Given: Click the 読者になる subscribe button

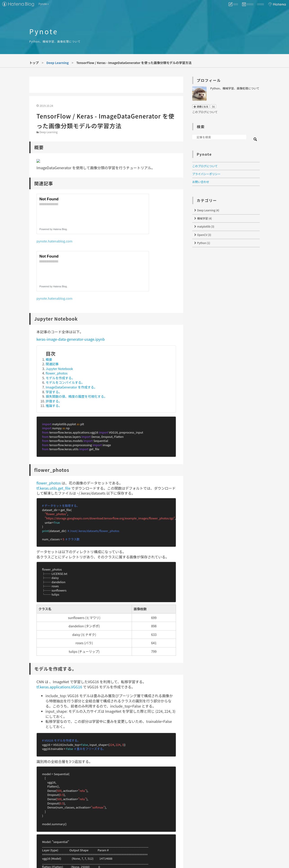Looking at the screenshot, I should point(201,107).
